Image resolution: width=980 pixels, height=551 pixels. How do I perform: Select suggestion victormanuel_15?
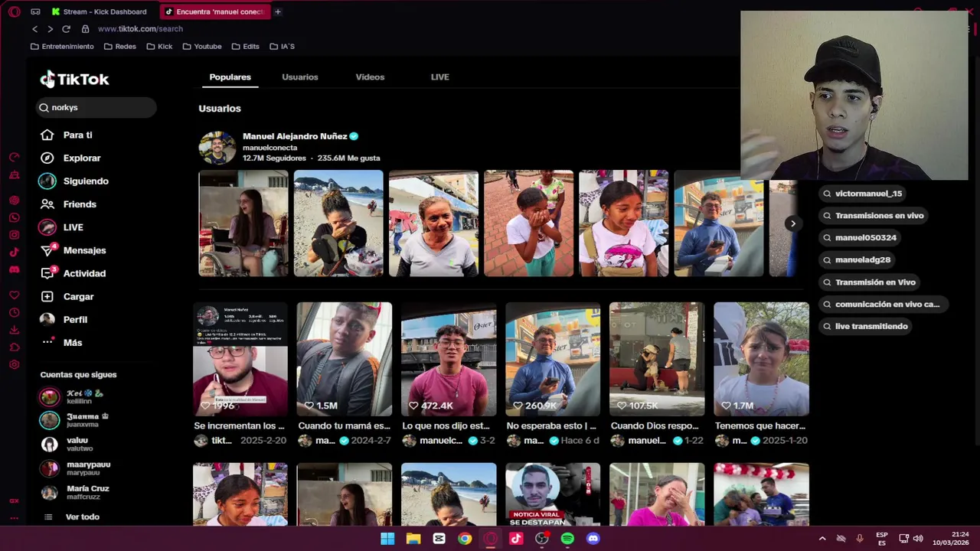[861, 194]
